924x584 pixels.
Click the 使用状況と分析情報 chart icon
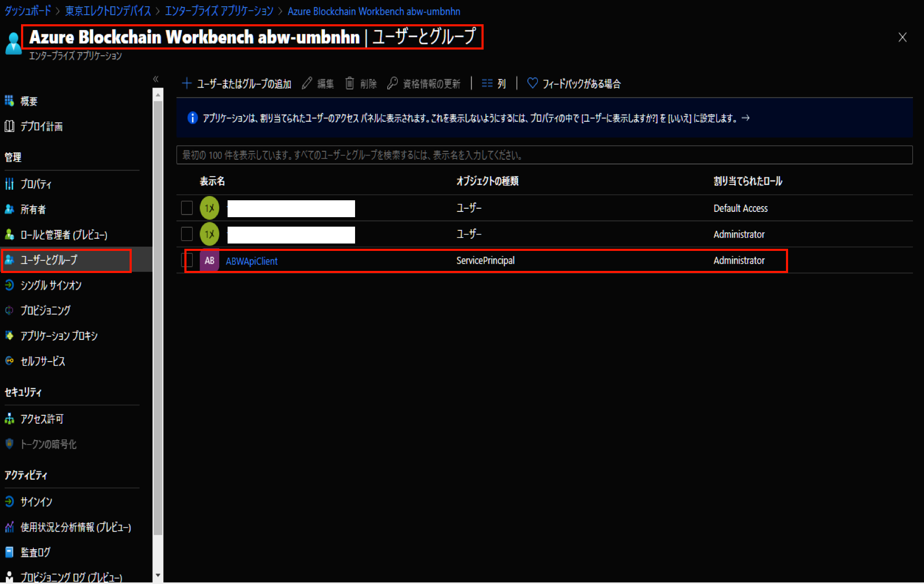(x=9, y=527)
